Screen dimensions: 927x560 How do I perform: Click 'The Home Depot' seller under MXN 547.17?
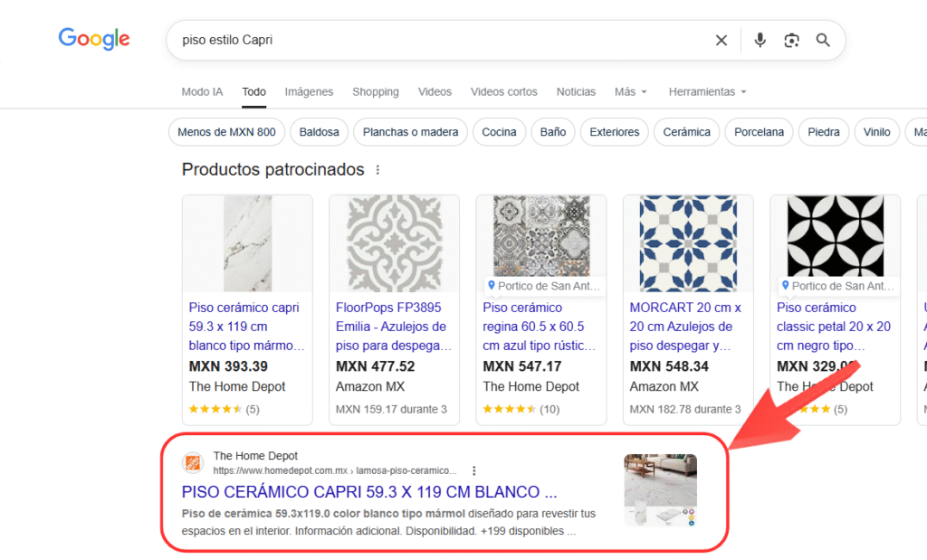[530, 386]
